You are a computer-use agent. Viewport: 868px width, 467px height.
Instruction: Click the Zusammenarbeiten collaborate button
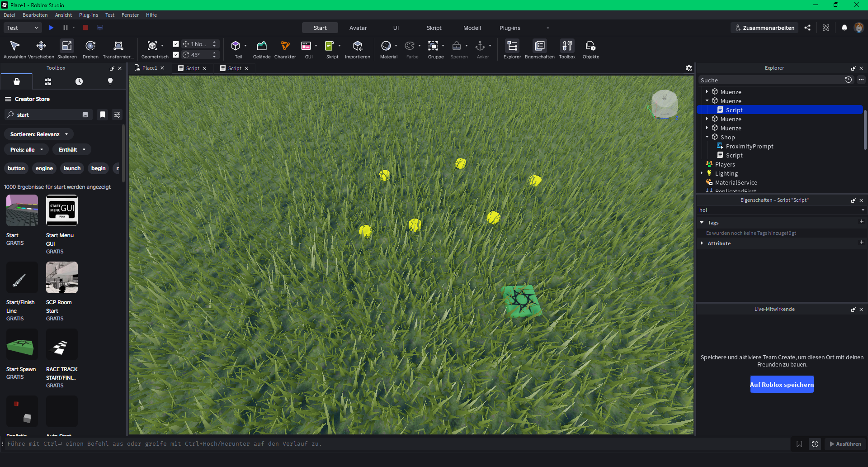coord(764,28)
